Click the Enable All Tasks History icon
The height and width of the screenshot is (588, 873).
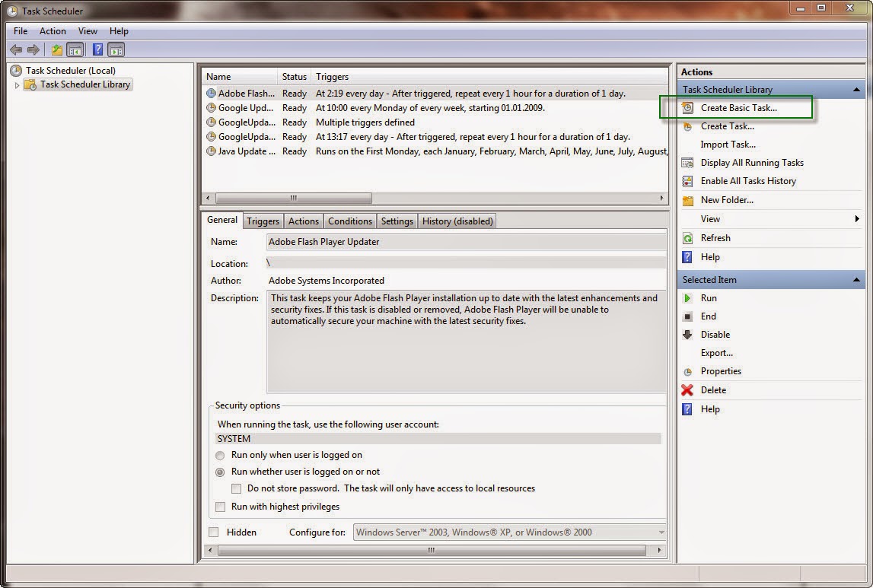(x=687, y=181)
